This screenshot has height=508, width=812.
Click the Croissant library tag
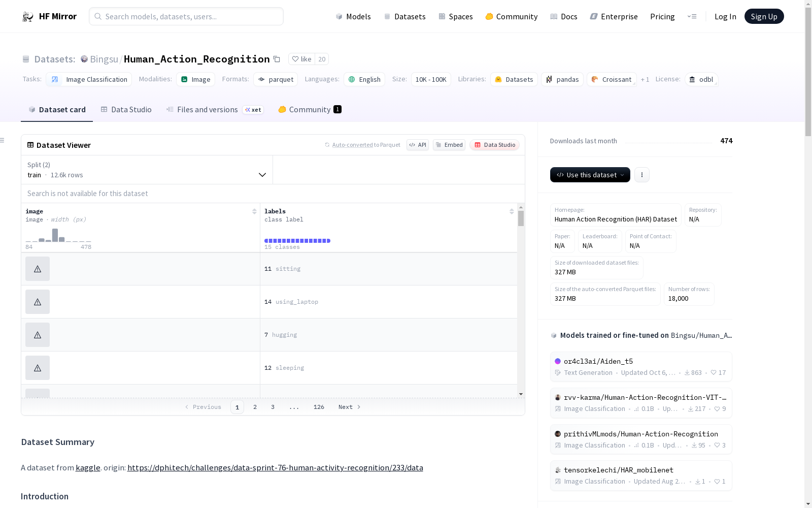(612, 79)
